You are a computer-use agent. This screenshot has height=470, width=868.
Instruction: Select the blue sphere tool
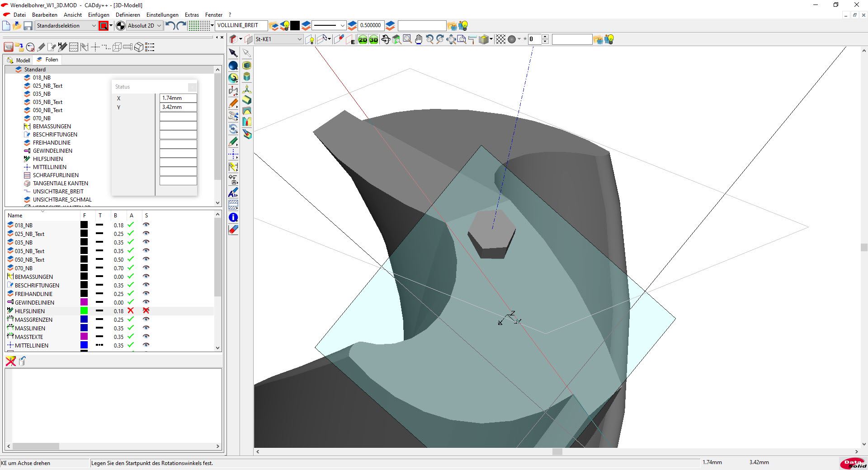tap(233, 66)
